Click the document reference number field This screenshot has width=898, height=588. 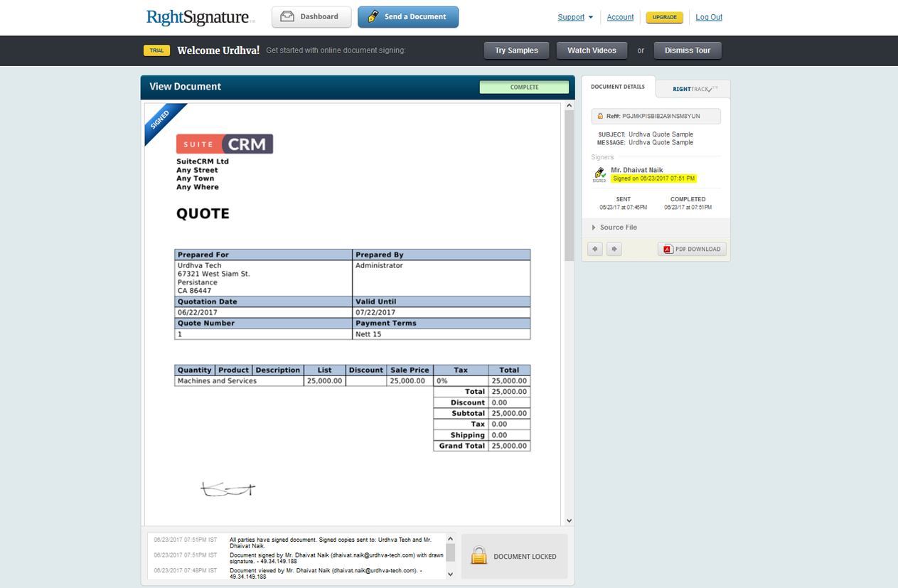pos(656,116)
